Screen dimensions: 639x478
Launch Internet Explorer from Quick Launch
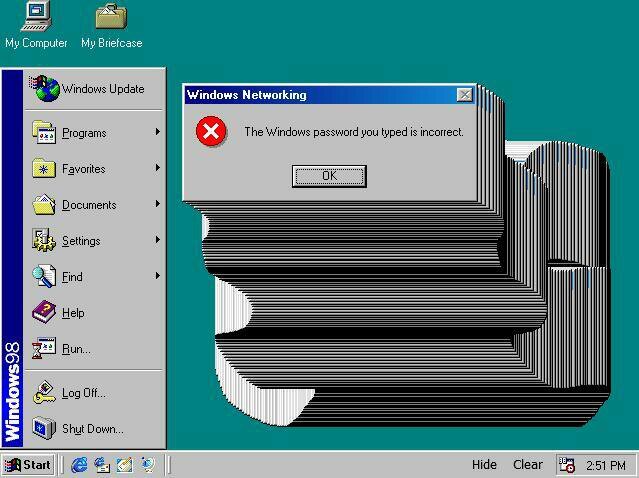pyautogui.click(x=78, y=464)
